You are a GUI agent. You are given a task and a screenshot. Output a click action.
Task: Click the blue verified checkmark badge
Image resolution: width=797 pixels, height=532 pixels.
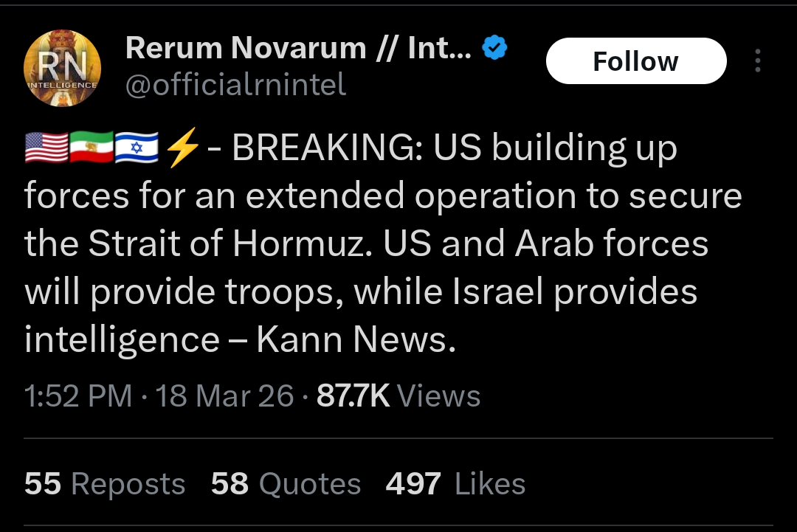coord(494,49)
